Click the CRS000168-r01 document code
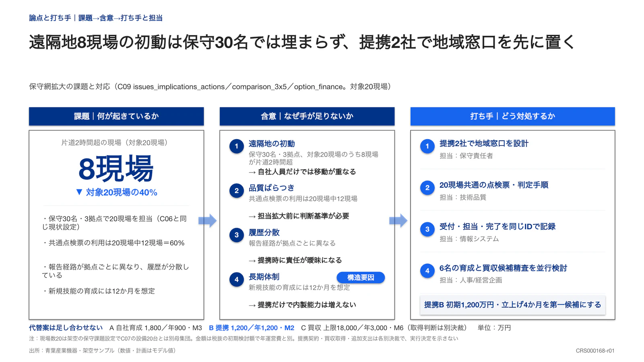The height and width of the screenshot is (362, 644). [595, 351]
